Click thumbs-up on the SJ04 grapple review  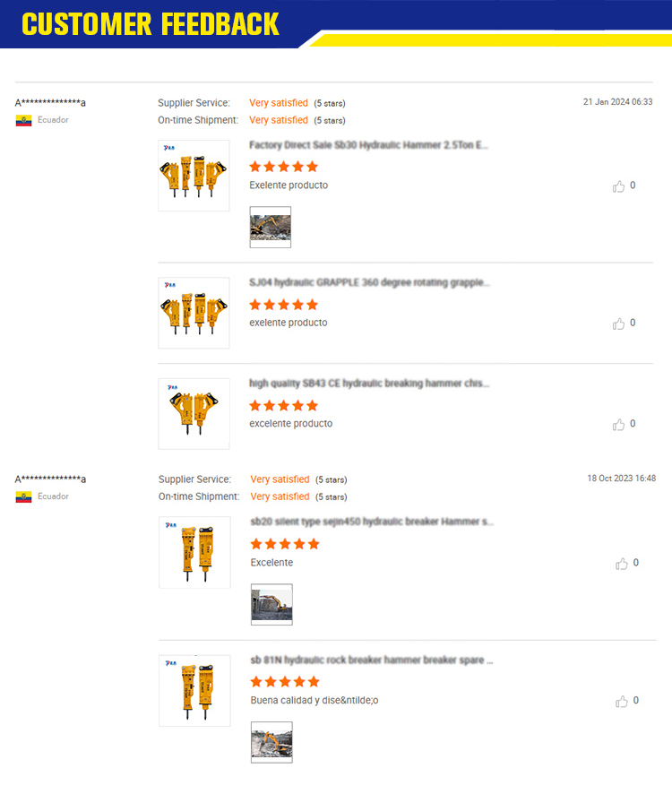point(618,324)
